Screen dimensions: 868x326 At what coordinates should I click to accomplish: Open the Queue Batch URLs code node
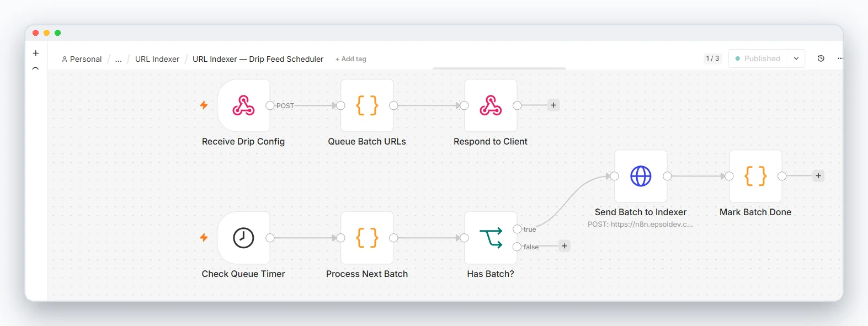tap(367, 105)
